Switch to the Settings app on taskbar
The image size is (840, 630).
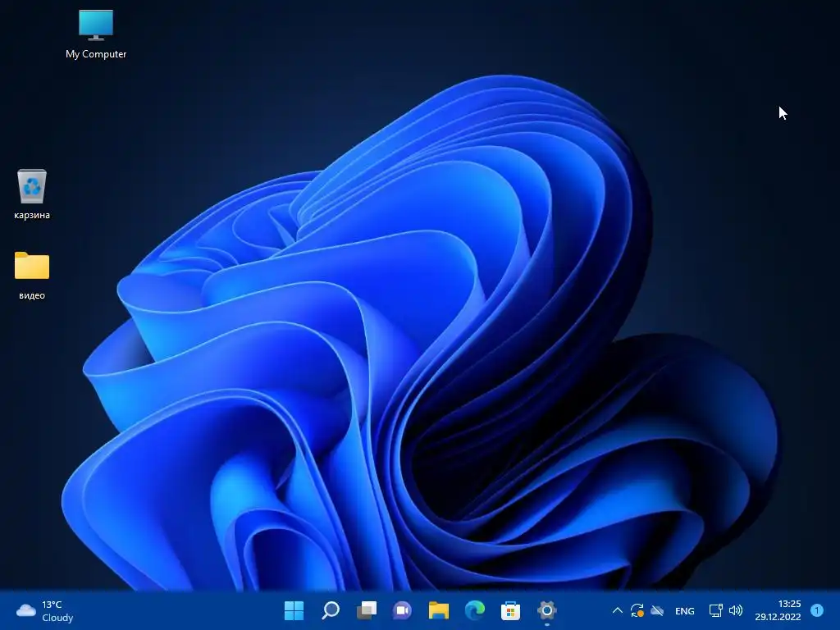tap(547, 610)
